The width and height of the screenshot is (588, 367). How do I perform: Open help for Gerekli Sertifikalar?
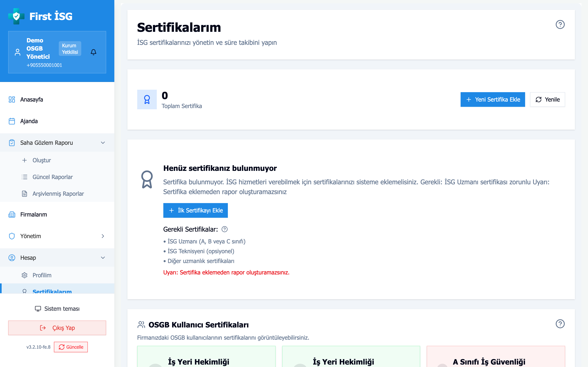tap(225, 229)
